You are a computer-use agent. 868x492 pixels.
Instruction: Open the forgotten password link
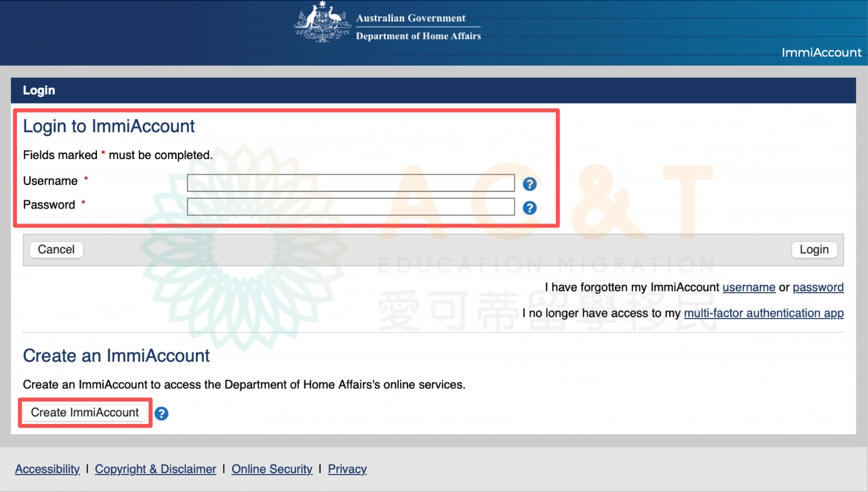[818, 287]
